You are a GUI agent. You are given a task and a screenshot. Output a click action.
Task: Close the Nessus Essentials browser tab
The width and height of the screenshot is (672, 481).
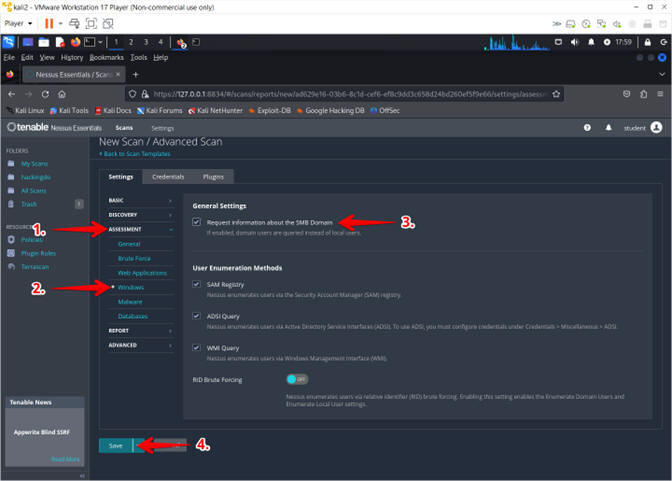118,75
